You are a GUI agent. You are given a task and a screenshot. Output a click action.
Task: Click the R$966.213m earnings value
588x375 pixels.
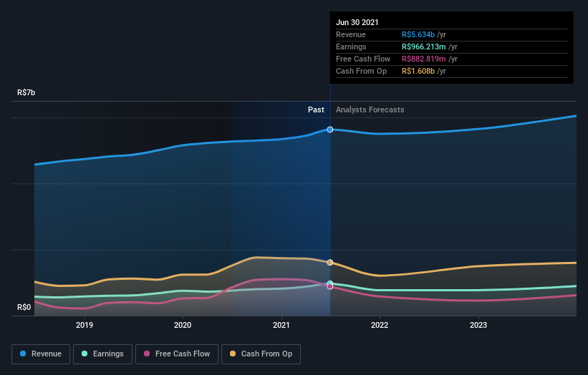pyautogui.click(x=424, y=47)
